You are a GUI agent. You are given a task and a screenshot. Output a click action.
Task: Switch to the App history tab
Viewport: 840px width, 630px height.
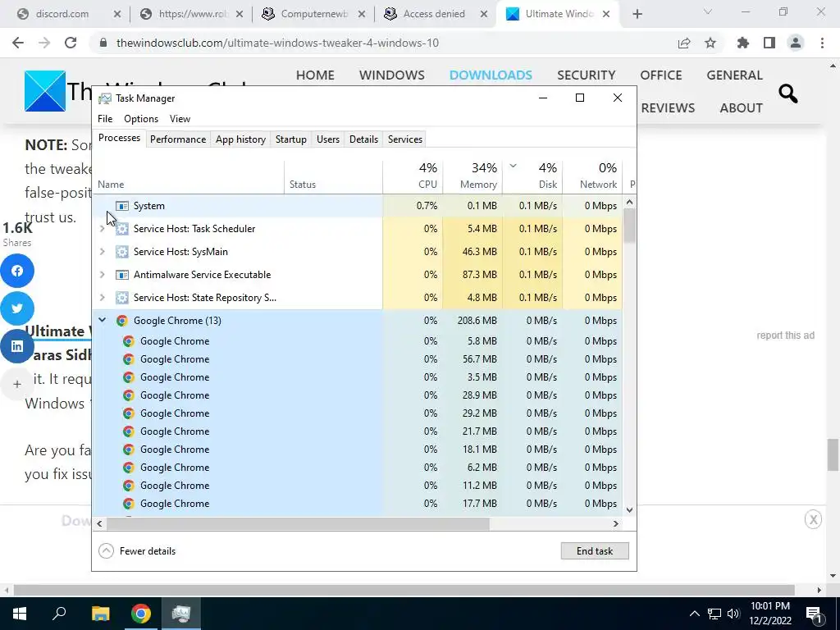click(240, 139)
